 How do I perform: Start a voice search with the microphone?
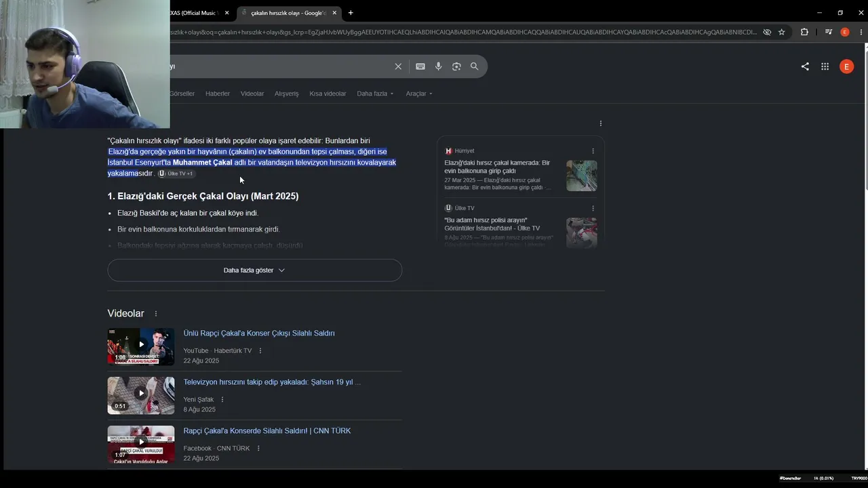(x=439, y=66)
